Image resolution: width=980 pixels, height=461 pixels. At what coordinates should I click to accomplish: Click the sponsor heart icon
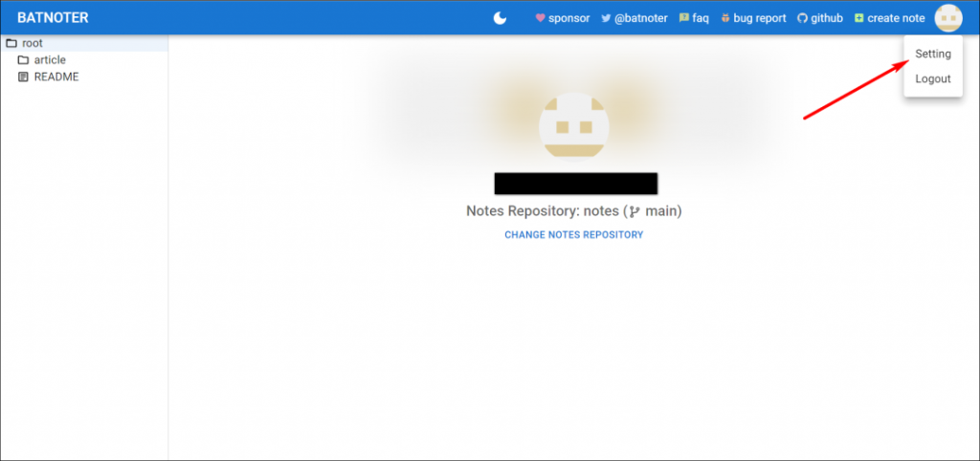541,18
